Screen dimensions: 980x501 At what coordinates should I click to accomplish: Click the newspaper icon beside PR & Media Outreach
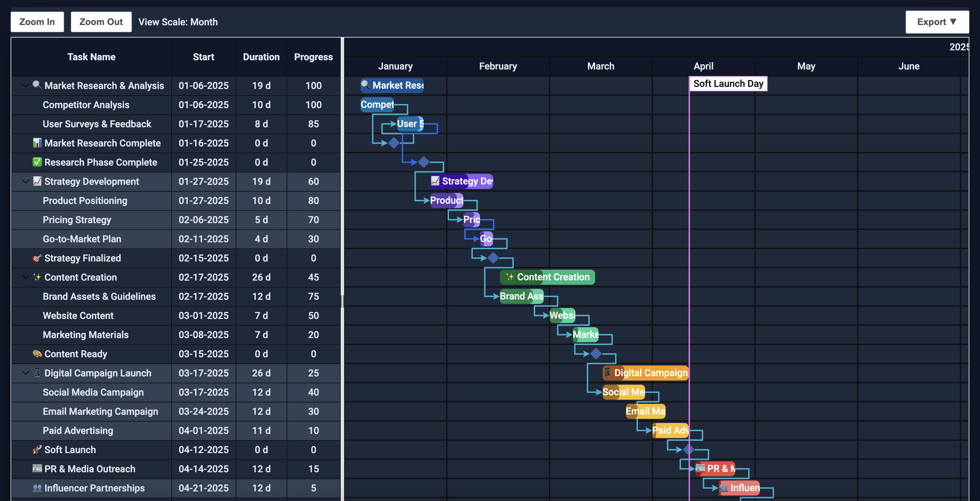pyautogui.click(x=37, y=468)
